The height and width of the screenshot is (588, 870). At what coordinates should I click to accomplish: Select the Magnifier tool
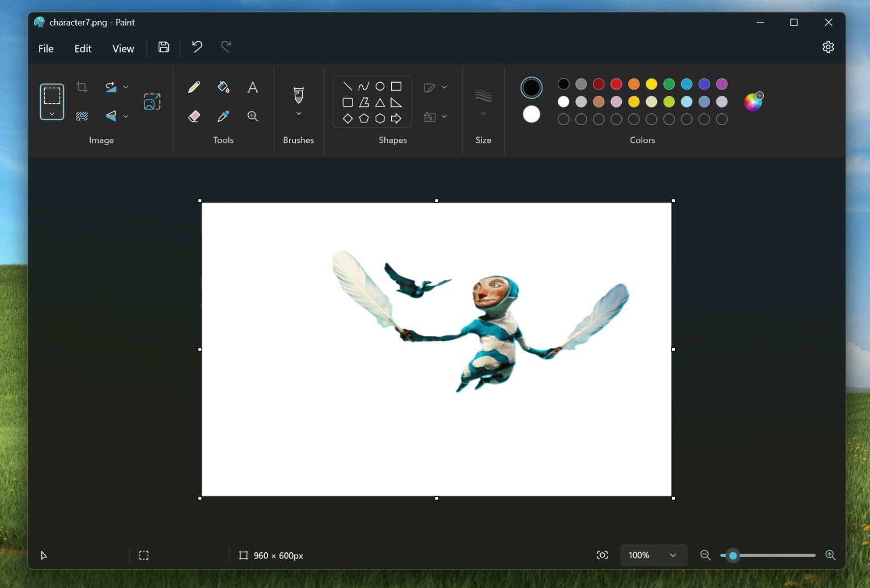click(253, 116)
